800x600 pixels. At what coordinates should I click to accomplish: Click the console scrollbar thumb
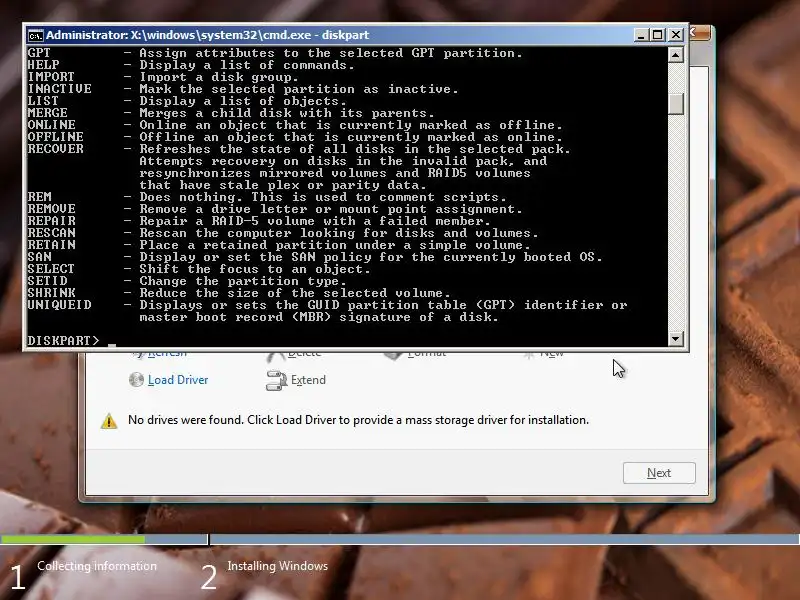(676, 104)
